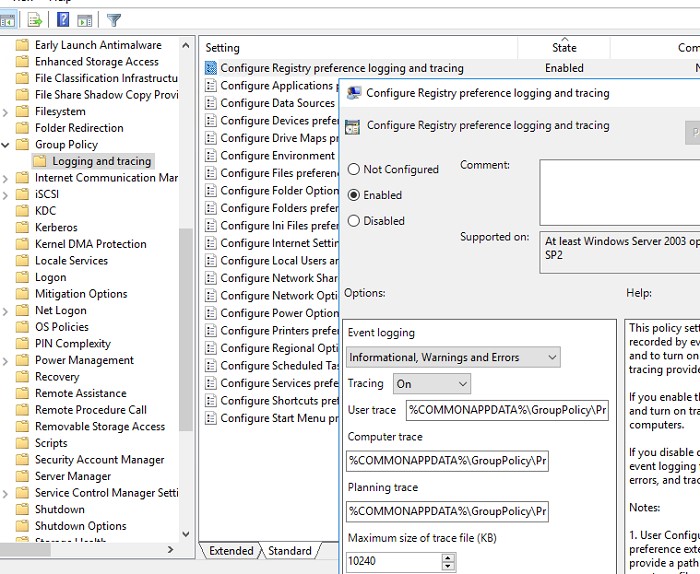Click the Configure Shortcuts setting icon
The width and height of the screenshot is (700, 574).
[210, 401]
